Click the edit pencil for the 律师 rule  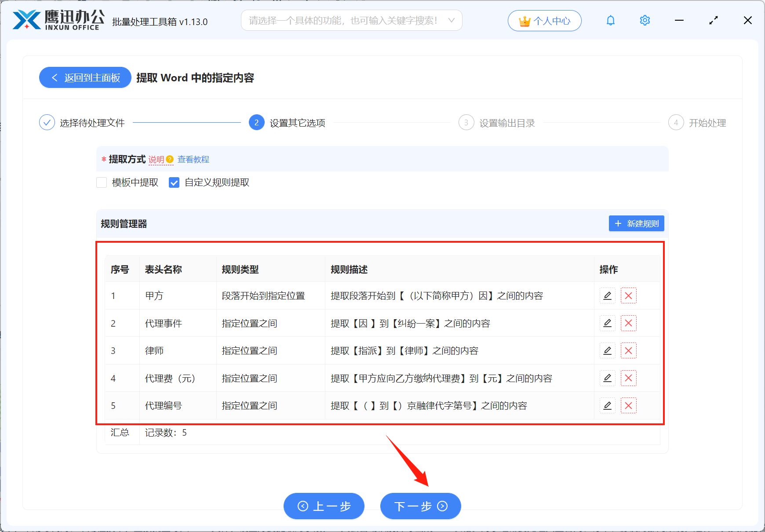(607, 350)
